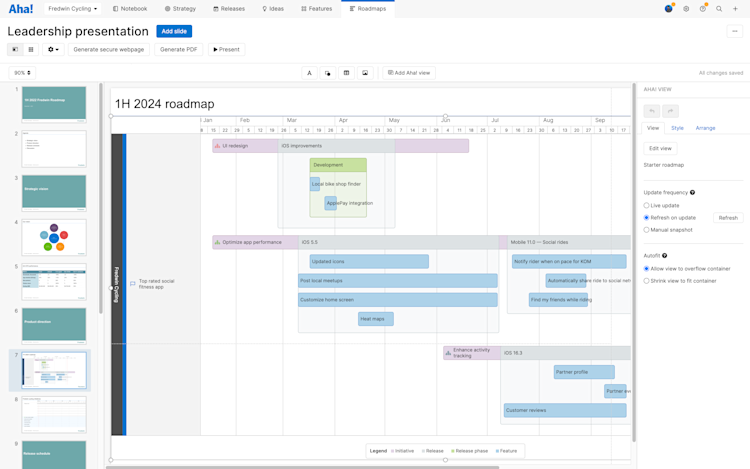Open the Roadmaps menu
Image resolution: width=750 pixels, height=469 pixels.
click(x=368, y=9)
